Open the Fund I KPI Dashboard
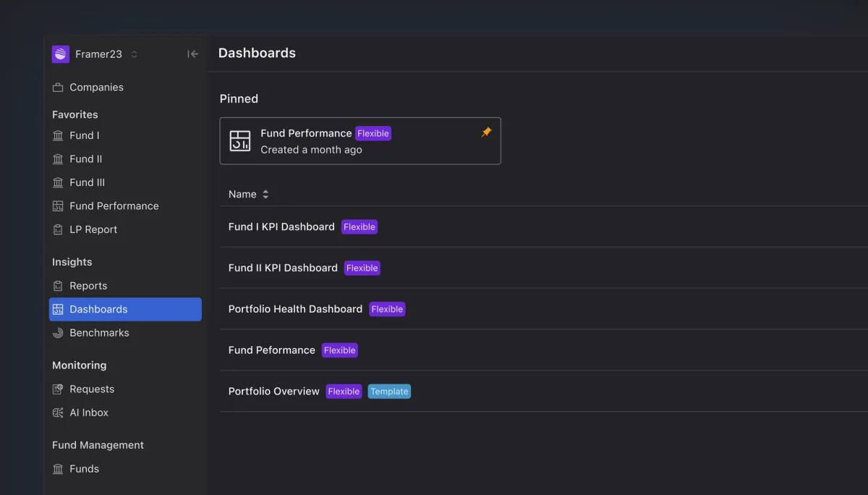This screenshot has height=495, width=868. click(281, 227)
